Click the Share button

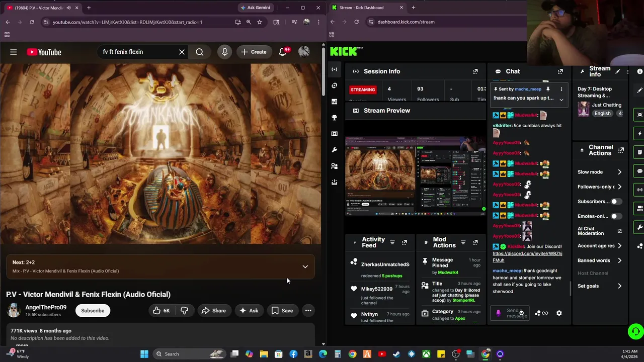(x=213, y=311)
